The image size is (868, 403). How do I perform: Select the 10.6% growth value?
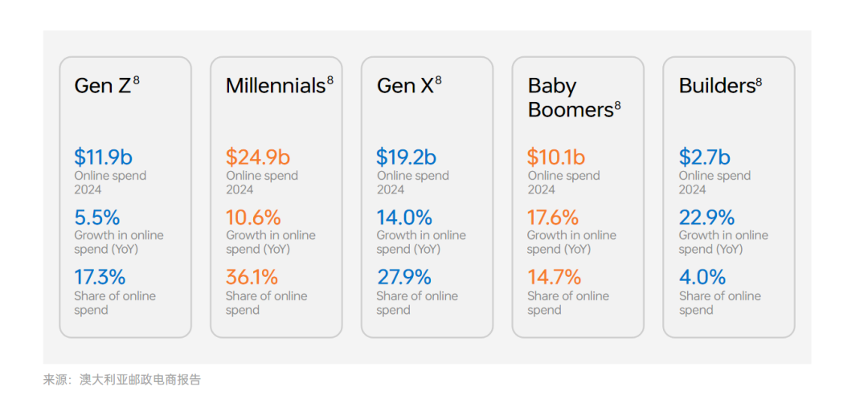tap(253, 218)
